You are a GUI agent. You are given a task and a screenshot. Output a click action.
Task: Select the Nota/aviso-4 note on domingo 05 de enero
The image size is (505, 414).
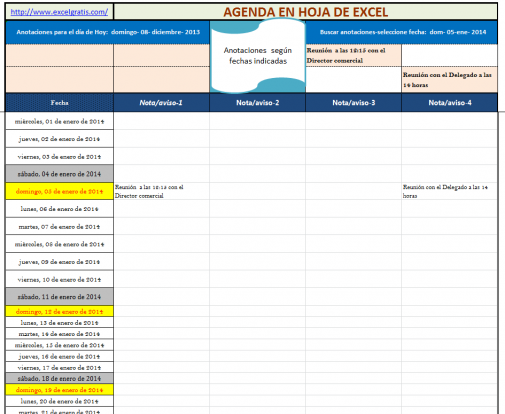click(x=449, y=191)
